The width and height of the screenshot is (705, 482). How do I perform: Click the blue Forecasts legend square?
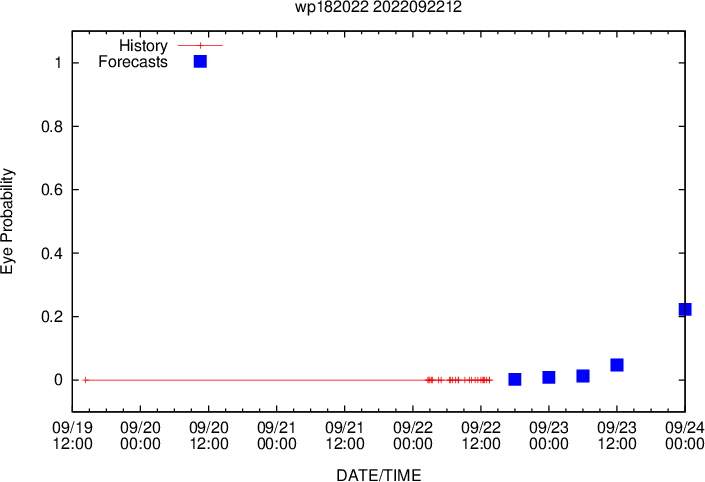200,62
